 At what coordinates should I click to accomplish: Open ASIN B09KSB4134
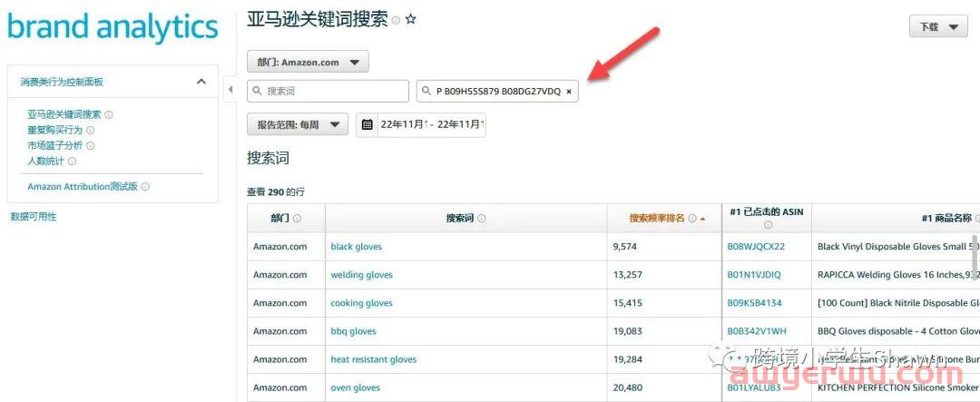(754, 302)
